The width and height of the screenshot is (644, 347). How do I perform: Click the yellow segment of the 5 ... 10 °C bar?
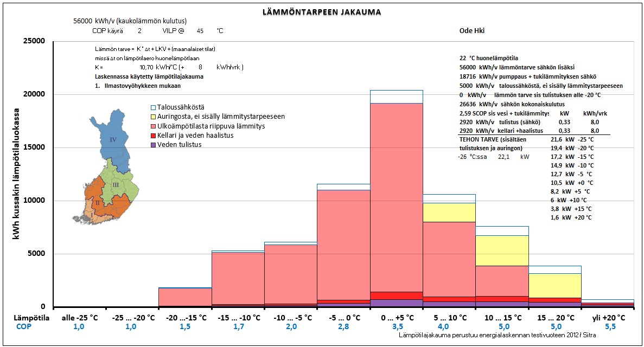(449, 213)
